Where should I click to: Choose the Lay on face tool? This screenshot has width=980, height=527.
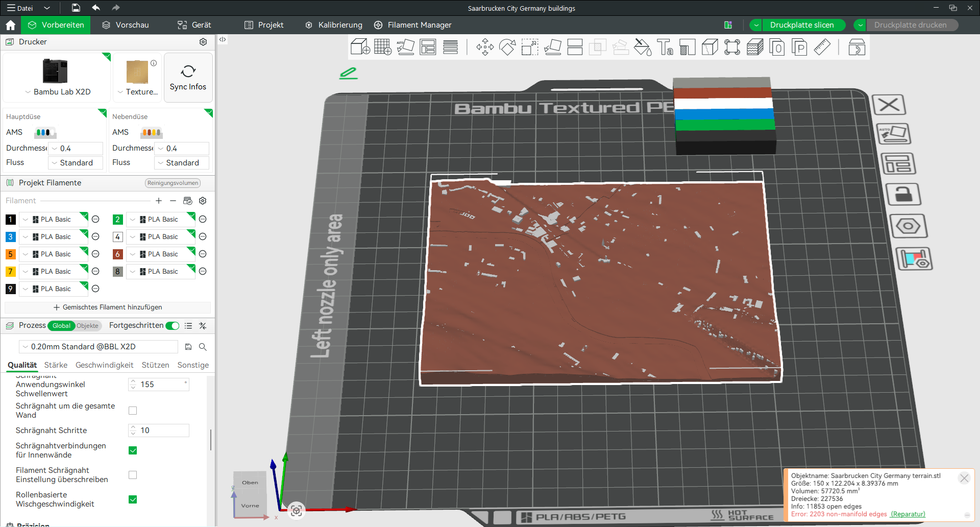(553, 47)
